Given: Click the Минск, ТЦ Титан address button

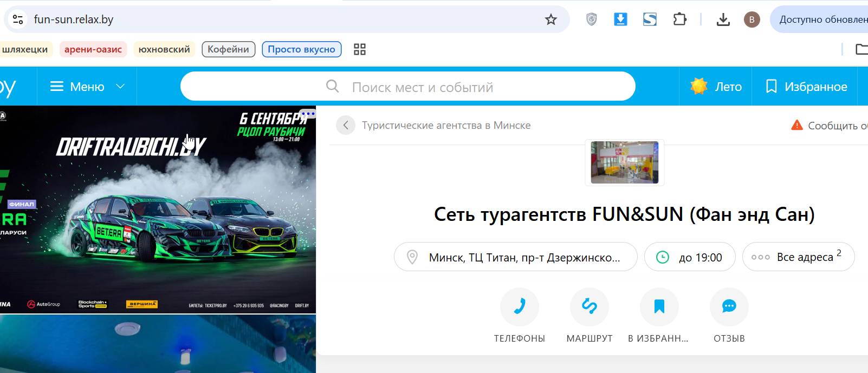Looking at the screenshot, I should tap(516, 257).
